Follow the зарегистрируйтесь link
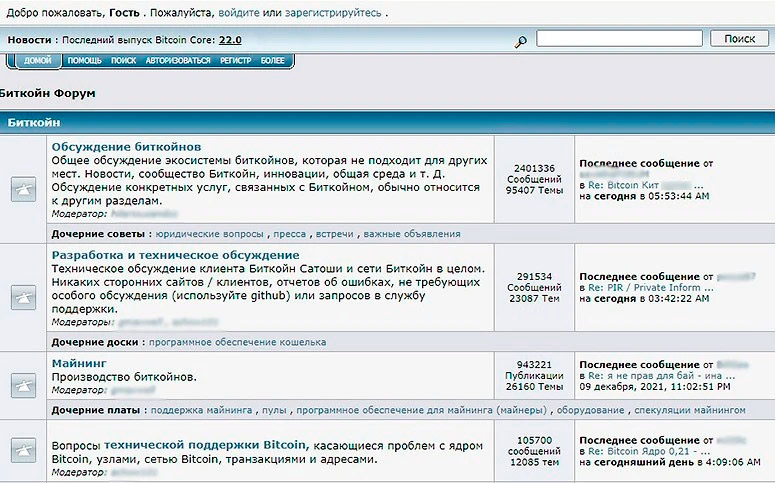Viewport: 775px width, 483px height. (x=331, y=14)
